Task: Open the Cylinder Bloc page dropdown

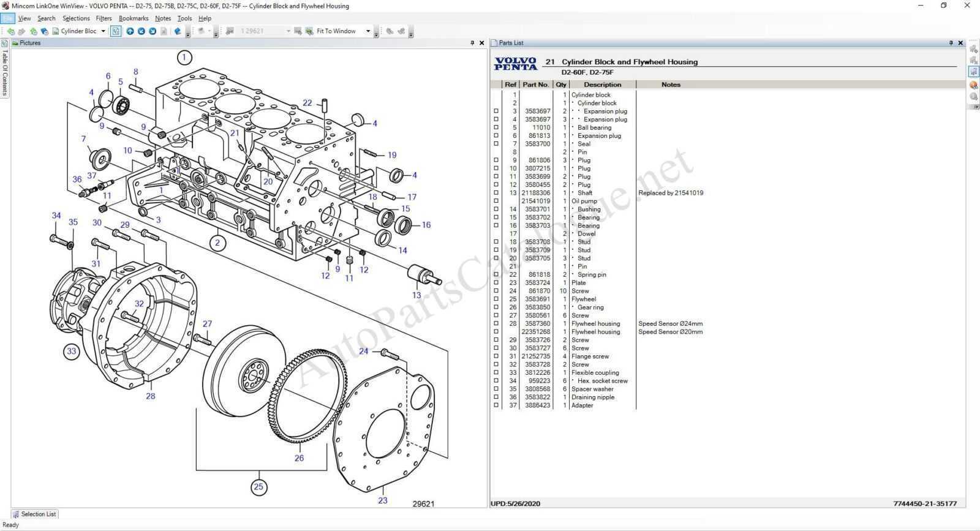Action: click(103, 31)
